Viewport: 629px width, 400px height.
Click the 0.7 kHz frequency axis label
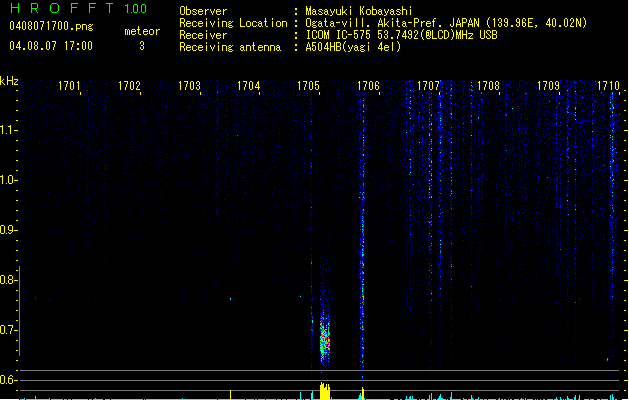pos(8,330)
